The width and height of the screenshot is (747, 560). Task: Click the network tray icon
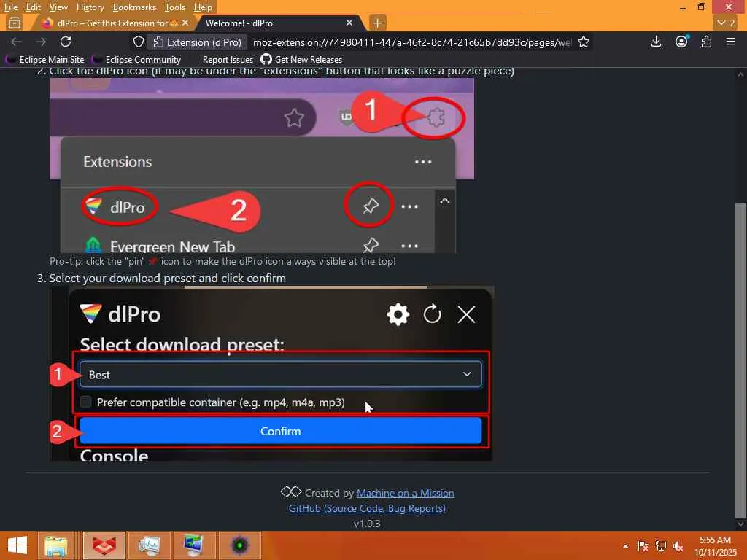coord(661,546)
